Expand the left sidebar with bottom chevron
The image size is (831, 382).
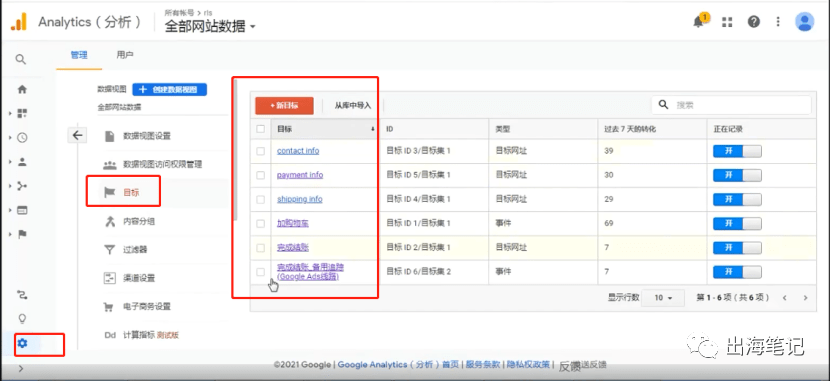tap(21, 369)
